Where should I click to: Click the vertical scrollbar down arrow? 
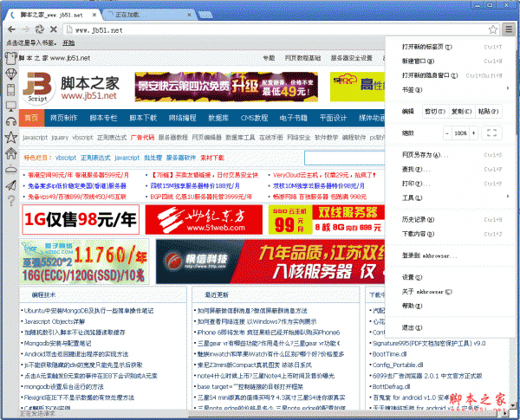coord(513,405)
